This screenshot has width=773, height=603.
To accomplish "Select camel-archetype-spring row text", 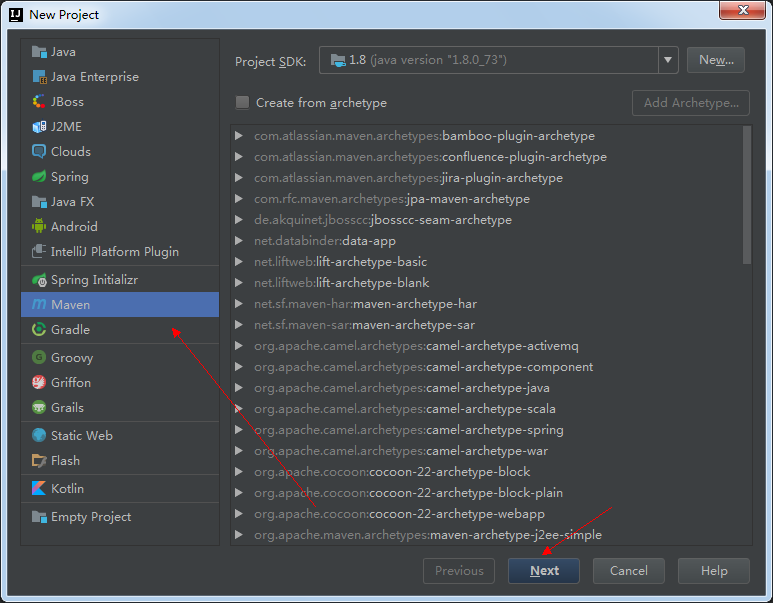I will pyautogui.click(x=409, y=430).
